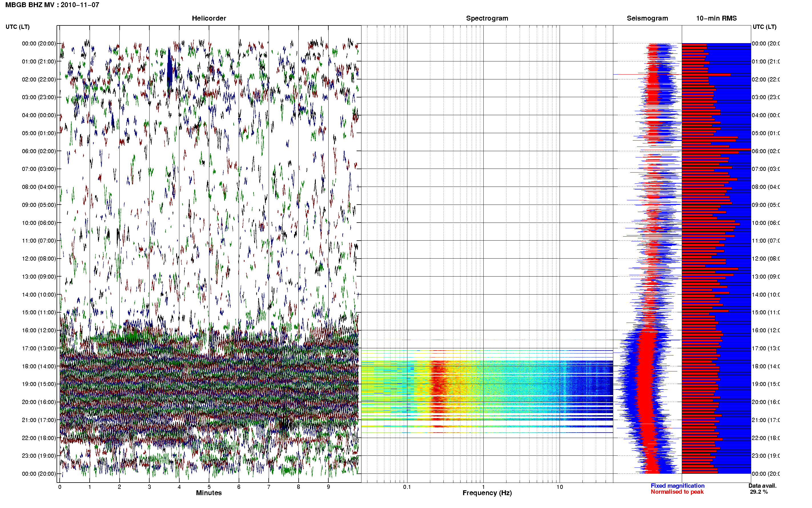812x508 pixels.
Task: Click the longest red RMS bar near 06:00
Action: (x=716, y=149)
